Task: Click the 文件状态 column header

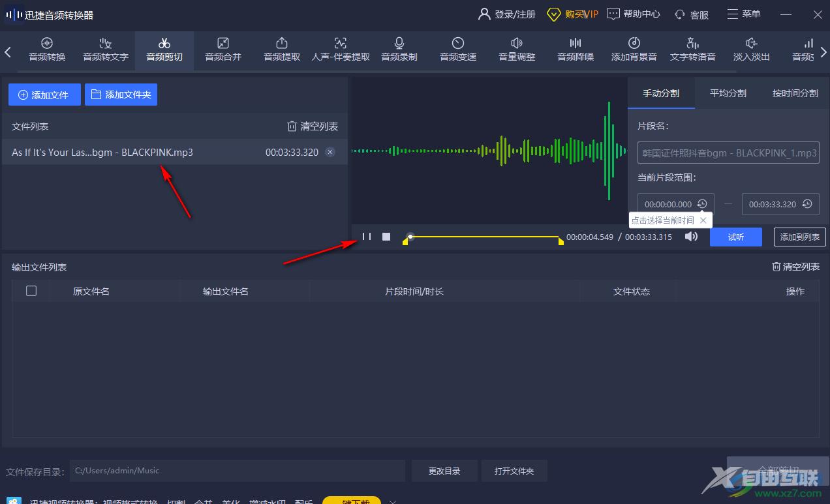Action: 632,291
